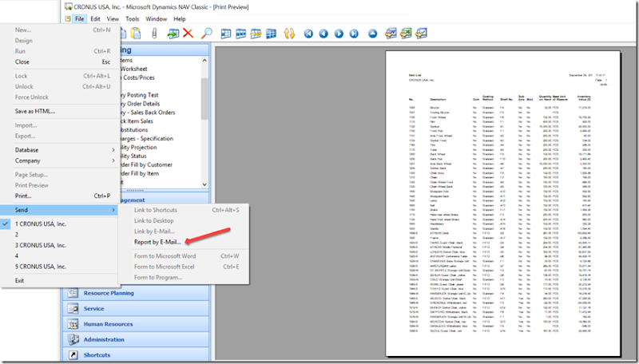Select Report by E-Mail... in Send submenu
Viewport: 639px width, 364px height.
184,242
